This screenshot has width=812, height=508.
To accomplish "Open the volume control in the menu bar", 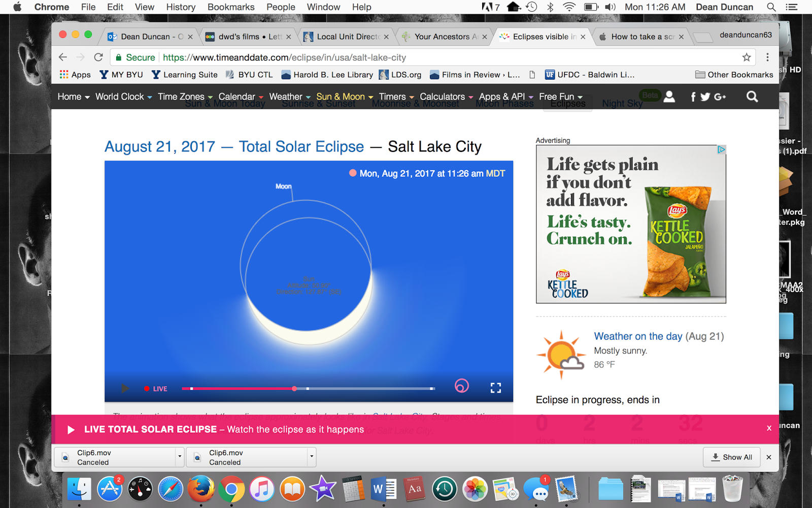I will tap(611, 7).
